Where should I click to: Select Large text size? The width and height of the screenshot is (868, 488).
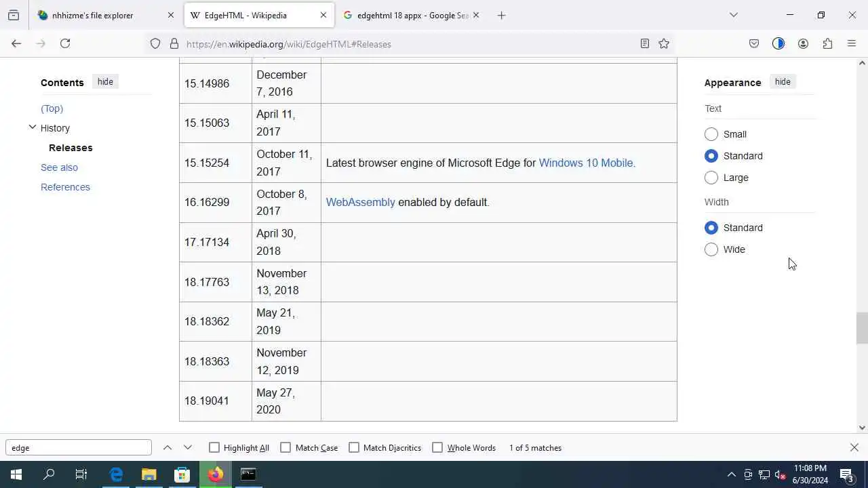(711, 178)
